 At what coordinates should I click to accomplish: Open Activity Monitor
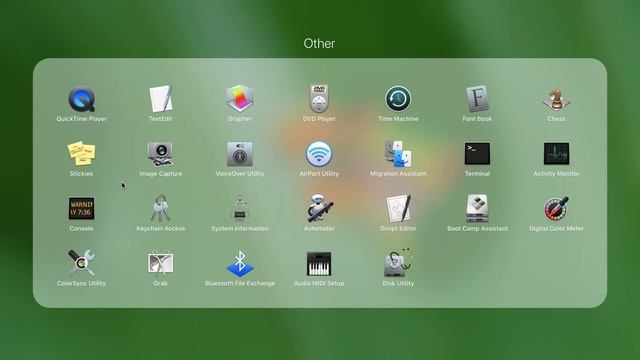point(556,154)
